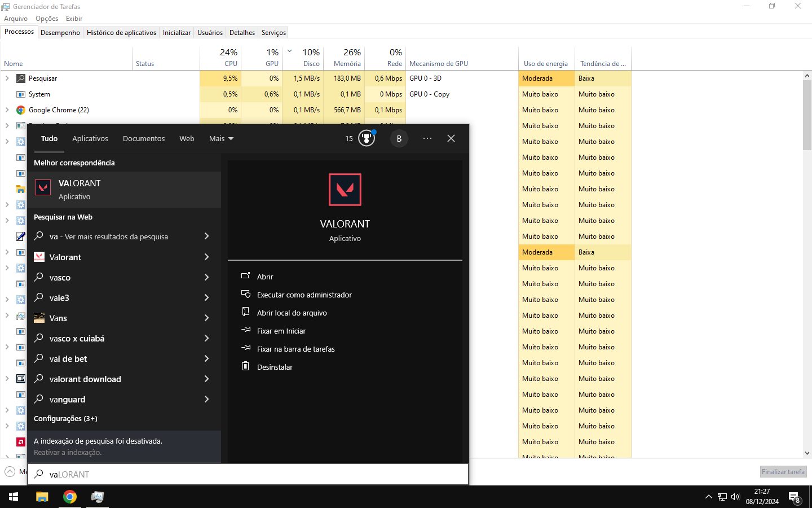Filter search results by Aplicativos
812x508 pixels.
(90, 138)
